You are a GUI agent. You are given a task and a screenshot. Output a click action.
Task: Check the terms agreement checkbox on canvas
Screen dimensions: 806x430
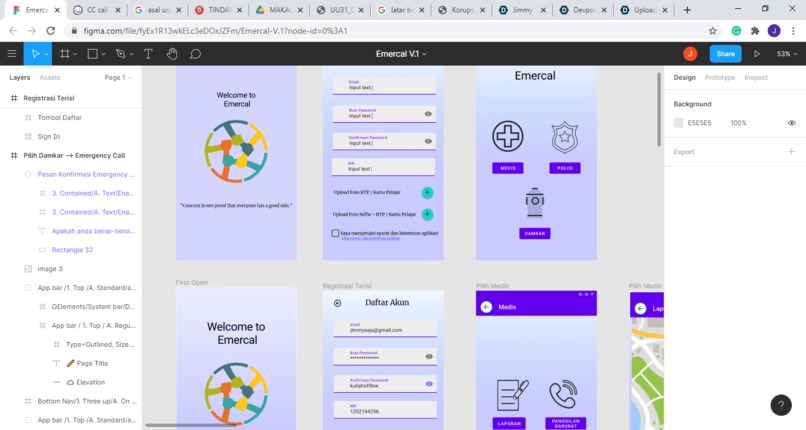pyautogui.click(x=335, y=233)
